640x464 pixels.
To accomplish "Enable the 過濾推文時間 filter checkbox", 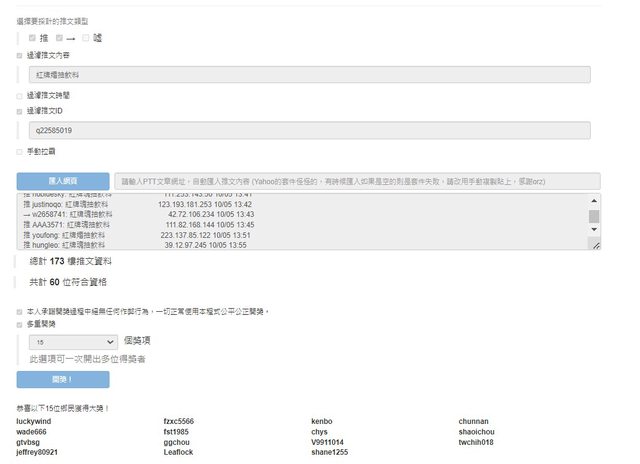I will pos(20,96).
